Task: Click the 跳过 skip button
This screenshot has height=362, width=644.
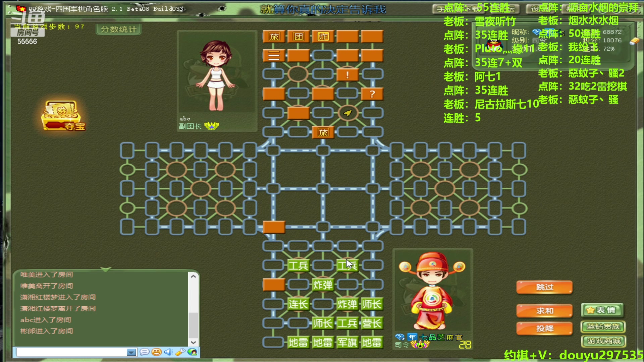Action: point(544,287)
